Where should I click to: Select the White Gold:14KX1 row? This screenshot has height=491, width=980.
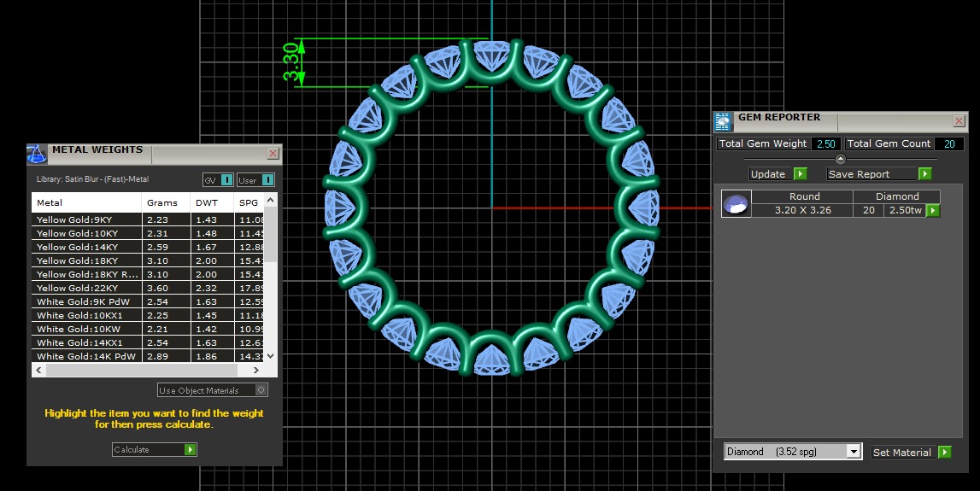tap(148, 343)
